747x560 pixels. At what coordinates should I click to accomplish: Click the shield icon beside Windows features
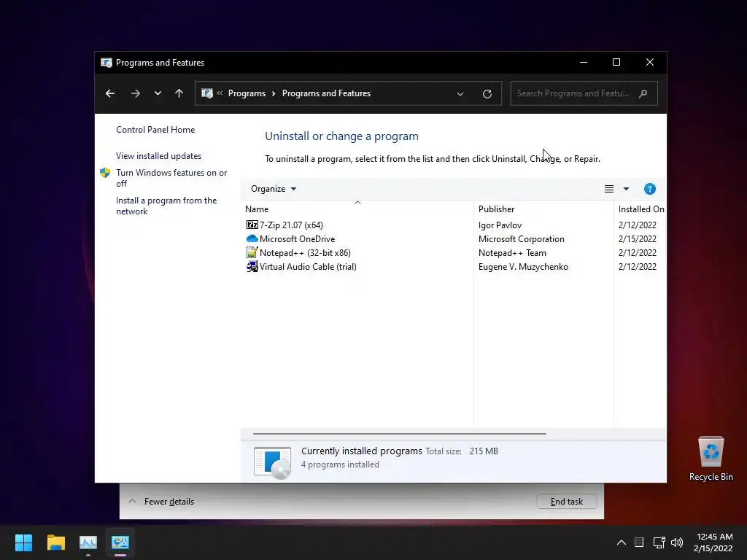[105, 173]
